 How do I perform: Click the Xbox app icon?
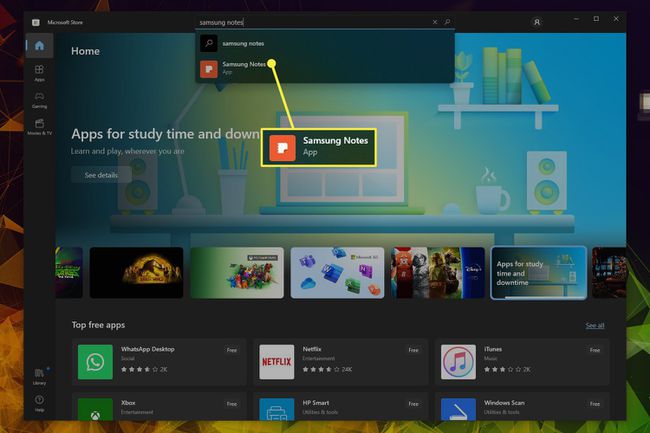point(95,409)
